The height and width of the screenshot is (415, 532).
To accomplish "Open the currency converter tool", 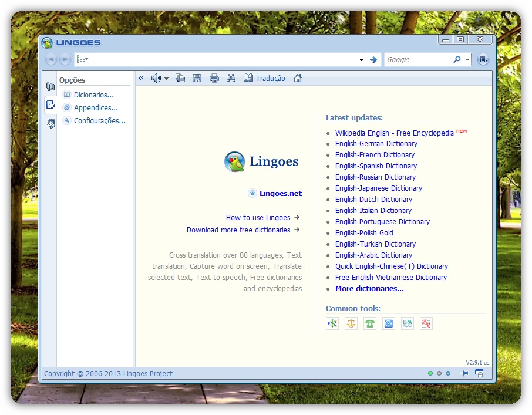I will click(332, 323).
